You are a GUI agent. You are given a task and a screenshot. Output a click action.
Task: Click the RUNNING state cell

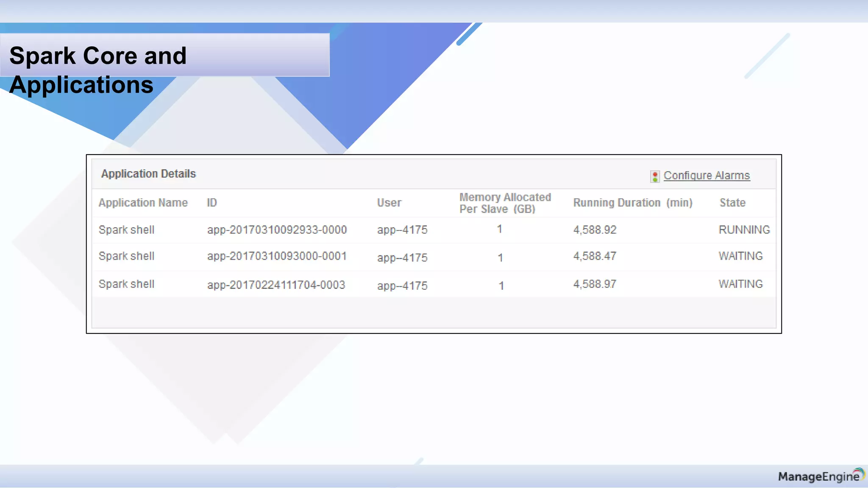click(744, 230)
